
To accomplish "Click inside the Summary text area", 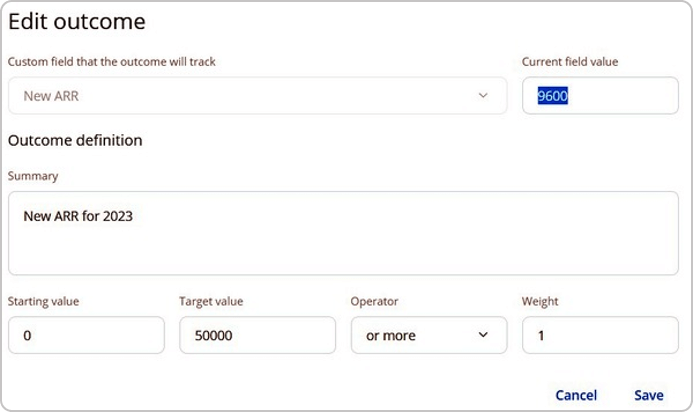I will (343, 233).
